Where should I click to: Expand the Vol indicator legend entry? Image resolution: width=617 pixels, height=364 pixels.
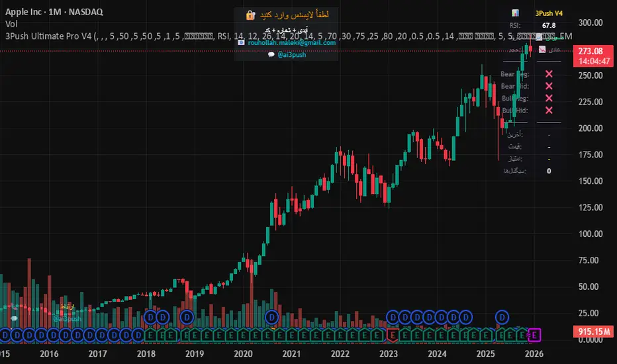10,24
